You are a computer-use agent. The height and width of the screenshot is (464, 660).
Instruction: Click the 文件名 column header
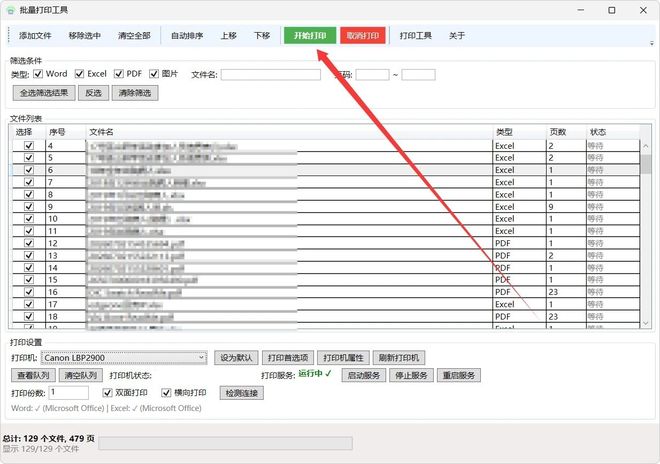pyautogui.click(x=289, y=132)
